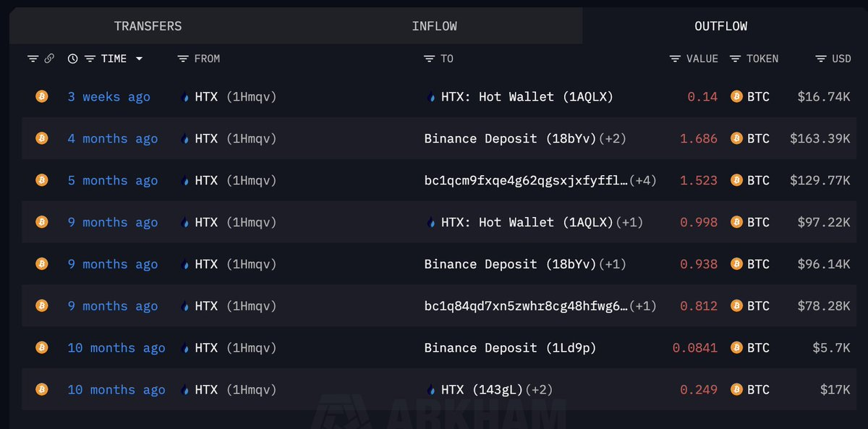Viewport: 868px width, 429px height.
Task: Expand the TIME sort dropdown arrow
Action: (x=139, y=59)
